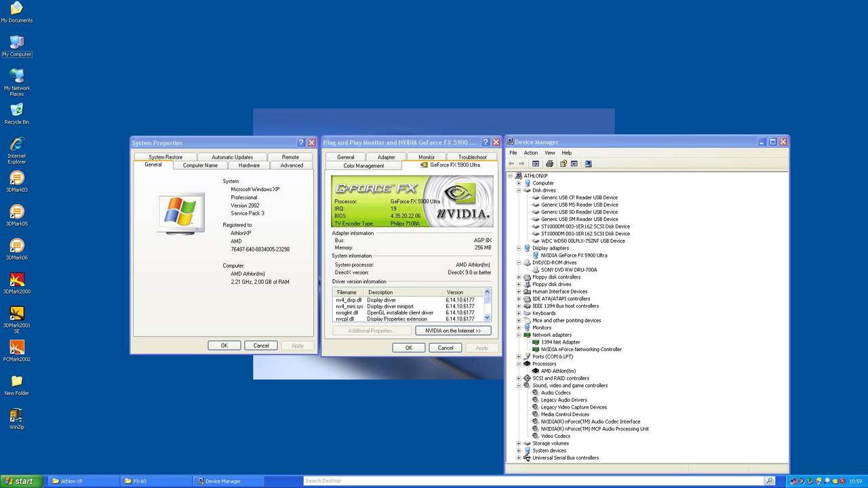Select My Computer desktop icon
This screenshot has width=868, height=488.
pos(16,45)
